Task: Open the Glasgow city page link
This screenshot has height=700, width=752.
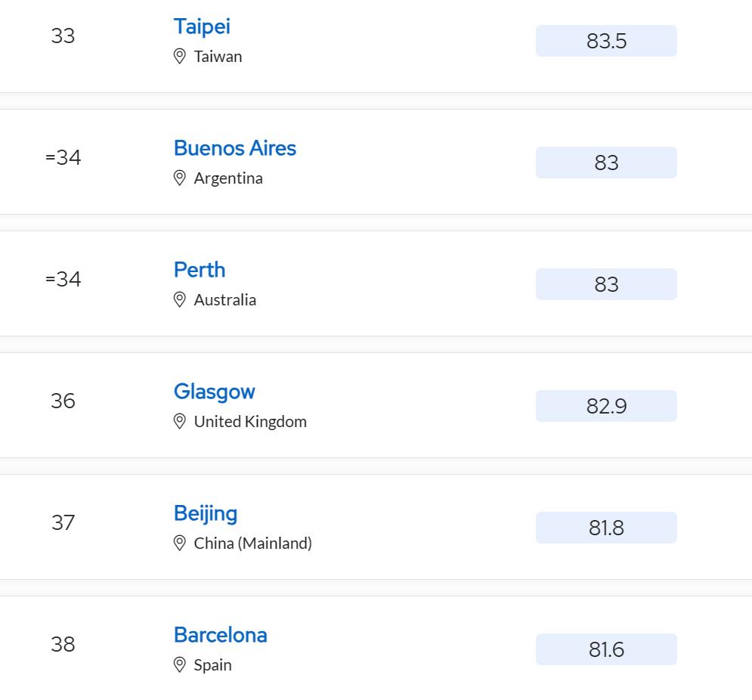Action: point(215,392)
